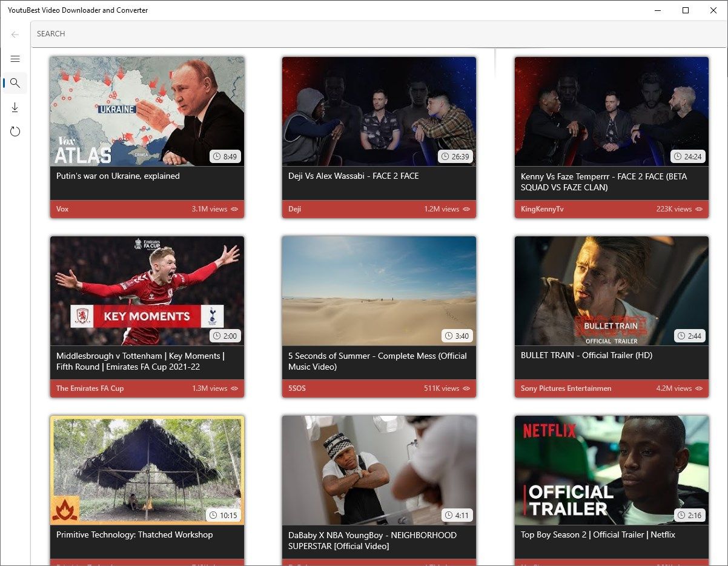Click the 2:00 duration badge
Viewport: 728px width, 566px height.
pyautogui.click(x=225, y=336)
